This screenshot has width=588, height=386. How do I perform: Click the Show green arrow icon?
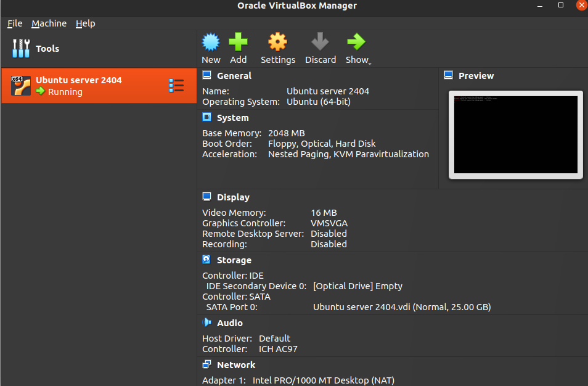(356, 43)
